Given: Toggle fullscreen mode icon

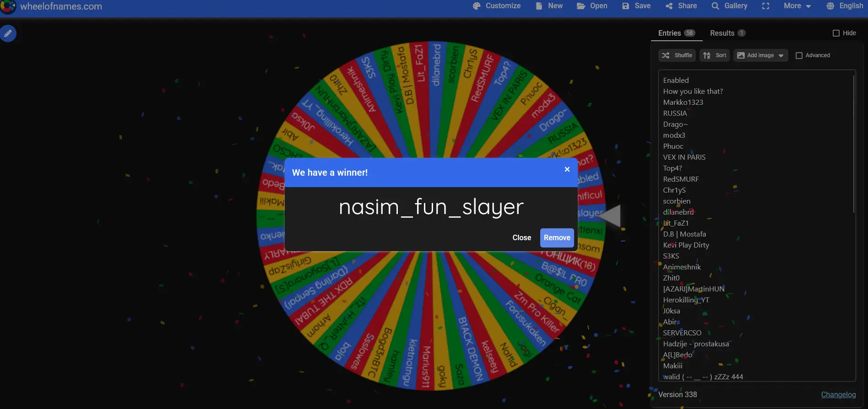Looking at the screenshot, I should click(x=765, y=6).
